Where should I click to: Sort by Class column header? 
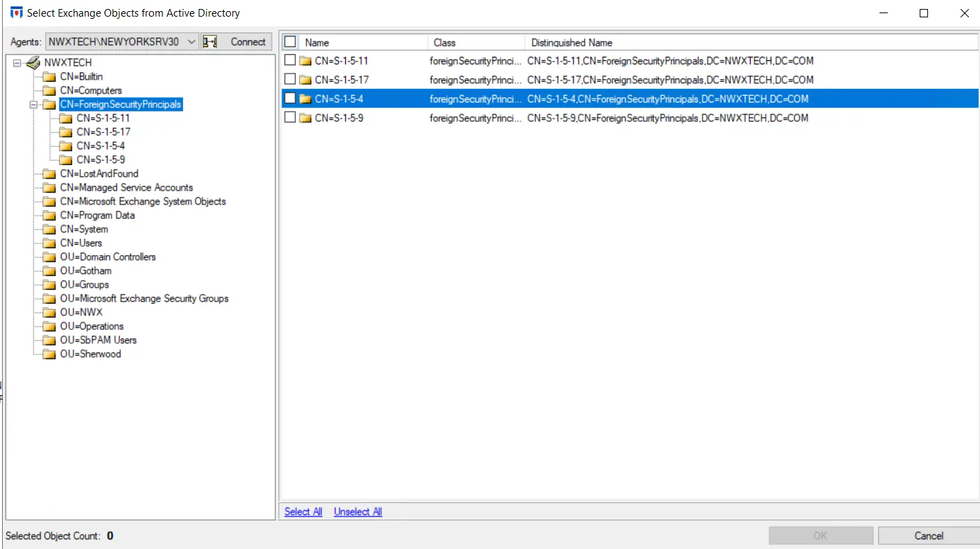point(476,42)
